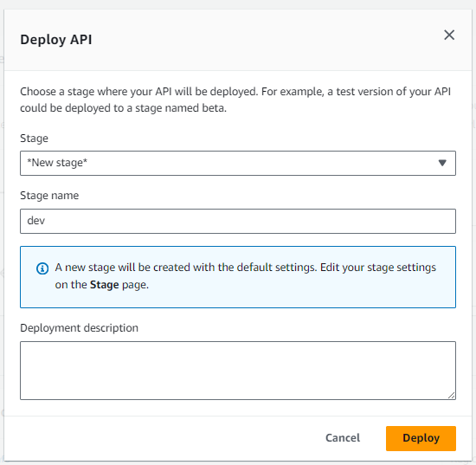
Task: Deploy the API with orange Deploy button
Action: 421,438
